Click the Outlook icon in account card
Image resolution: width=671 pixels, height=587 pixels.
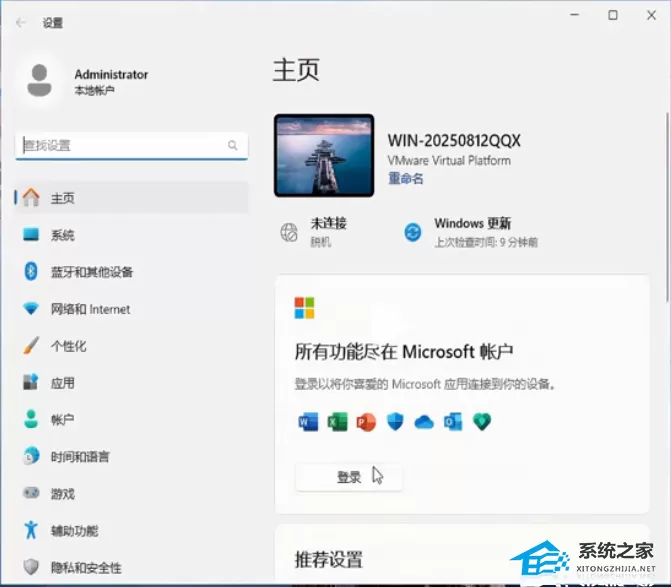tap(453, 422)
